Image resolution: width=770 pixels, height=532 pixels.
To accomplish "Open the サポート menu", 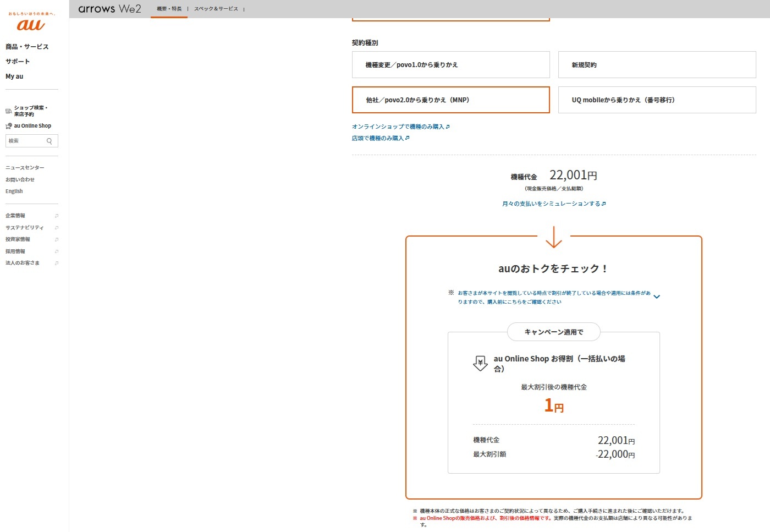I will point(18,62).
